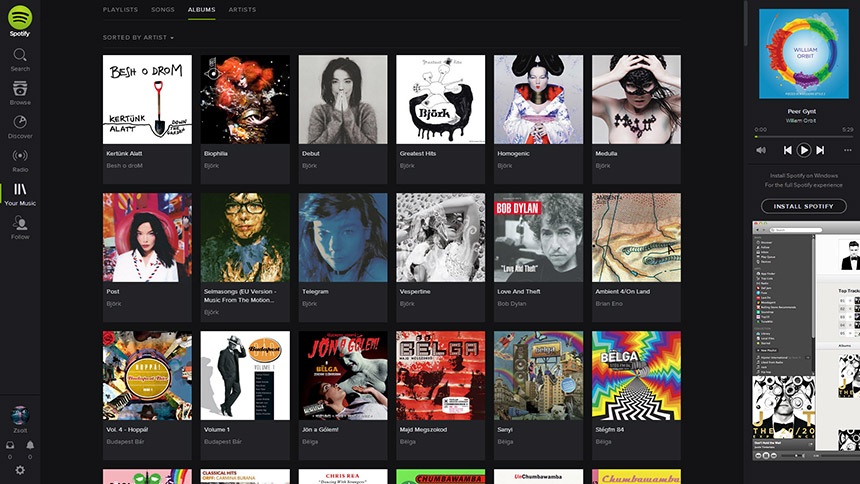This screenshot has height=484, width=860.
Task: Open the Browse section
Action: pyautogui.click(x=20, y=93)
